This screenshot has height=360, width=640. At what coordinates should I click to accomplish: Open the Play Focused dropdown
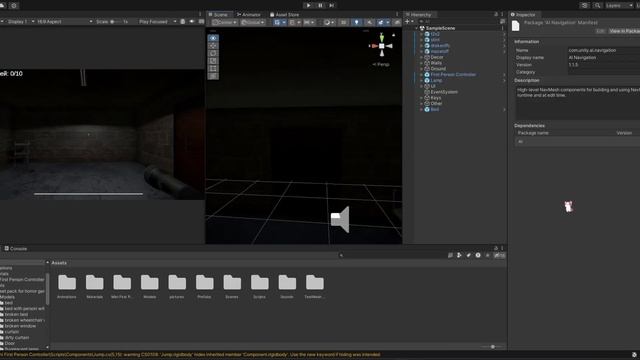tap(157, 22)
